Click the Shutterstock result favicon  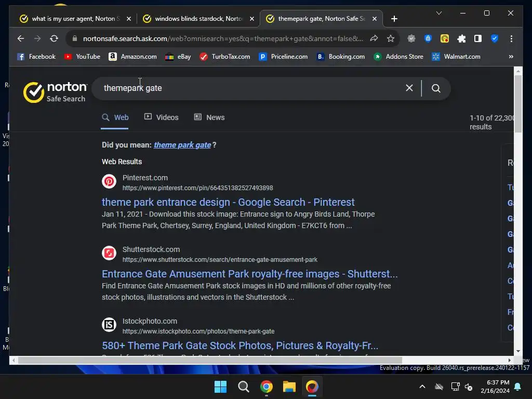(109, 253)
